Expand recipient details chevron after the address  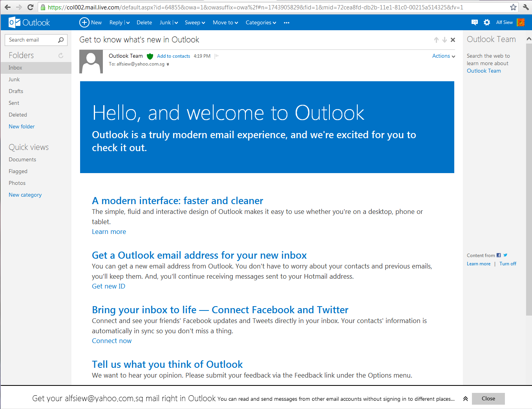(x=168, y=64)
